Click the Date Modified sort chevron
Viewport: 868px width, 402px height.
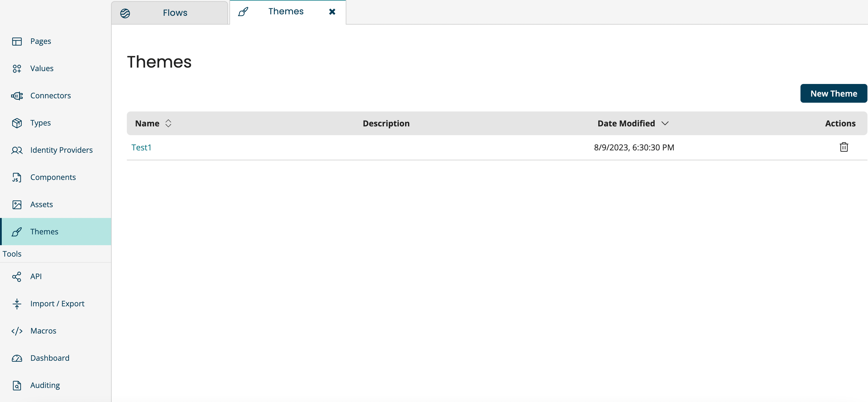[665, 123]
